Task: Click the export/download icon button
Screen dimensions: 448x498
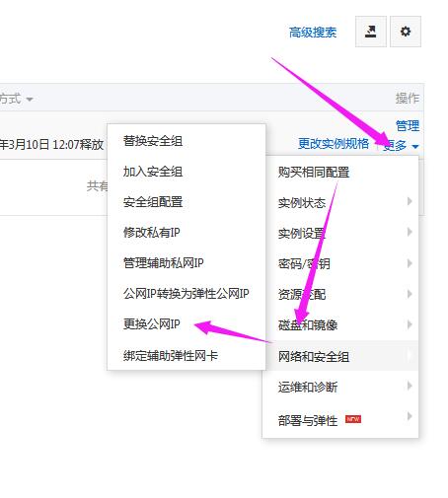Action: (x=371, y=32)
